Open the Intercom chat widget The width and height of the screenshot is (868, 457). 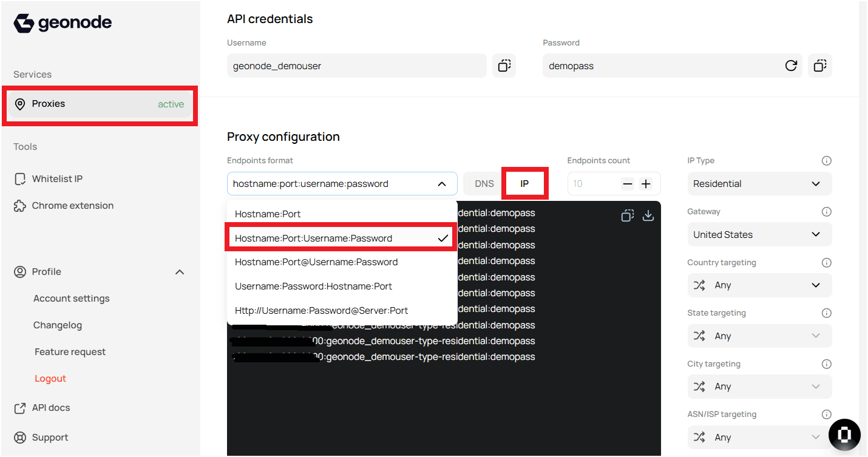844,435
